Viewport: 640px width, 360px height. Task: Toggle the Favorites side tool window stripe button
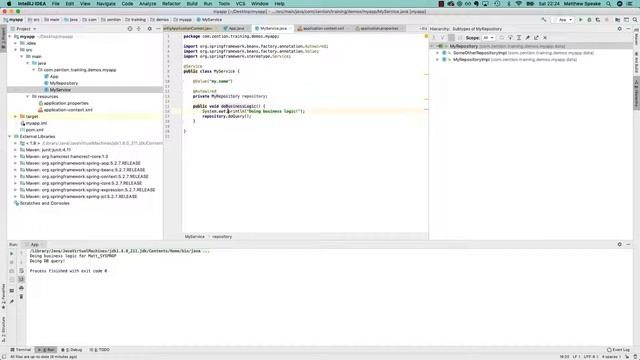pyautogui.click(x=3, y=296)
